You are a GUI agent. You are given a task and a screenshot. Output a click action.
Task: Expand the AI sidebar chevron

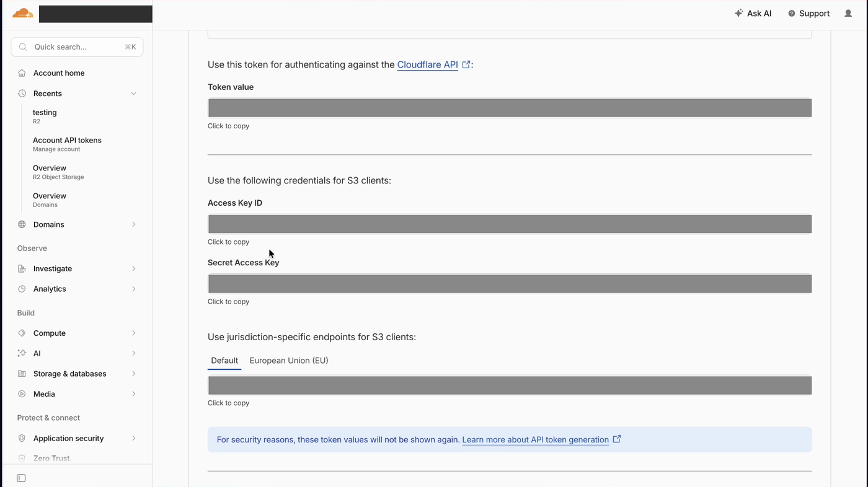(x=133, y=353)
